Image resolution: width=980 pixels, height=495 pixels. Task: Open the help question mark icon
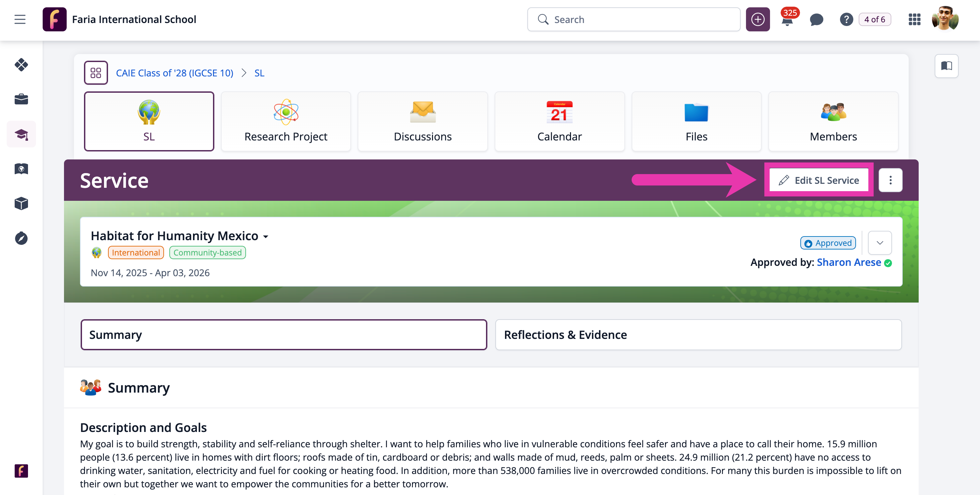coord(846,19)
